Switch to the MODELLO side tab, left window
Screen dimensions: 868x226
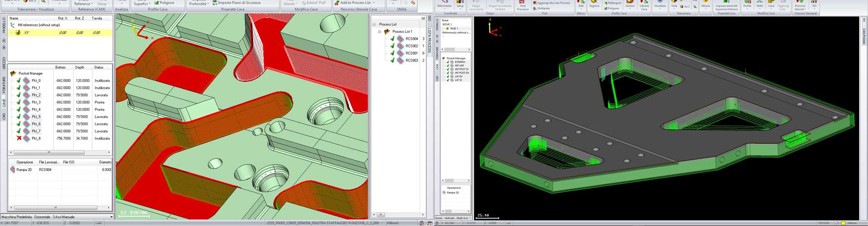pos(4,25)
